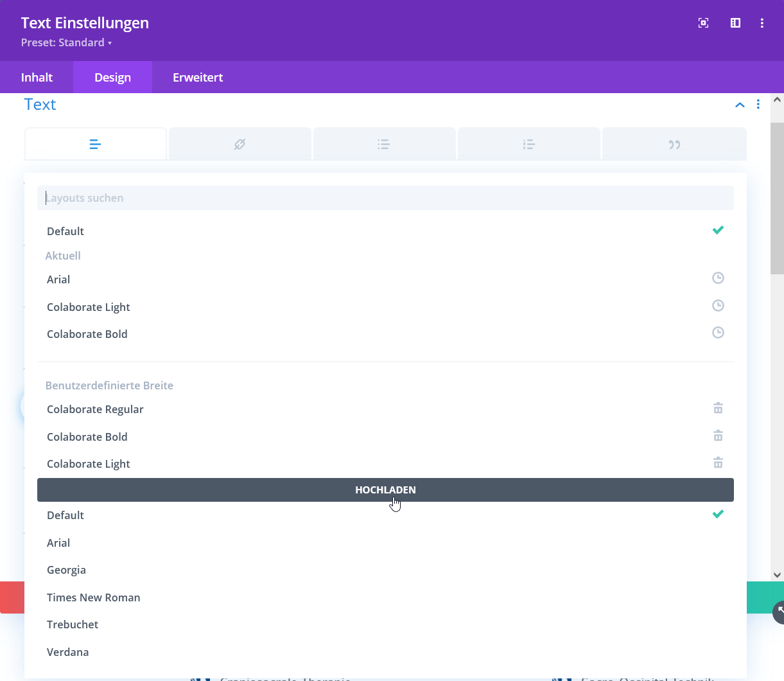
Task: Choose custom Colaborate Bold font
Action: tap(385, 437)
